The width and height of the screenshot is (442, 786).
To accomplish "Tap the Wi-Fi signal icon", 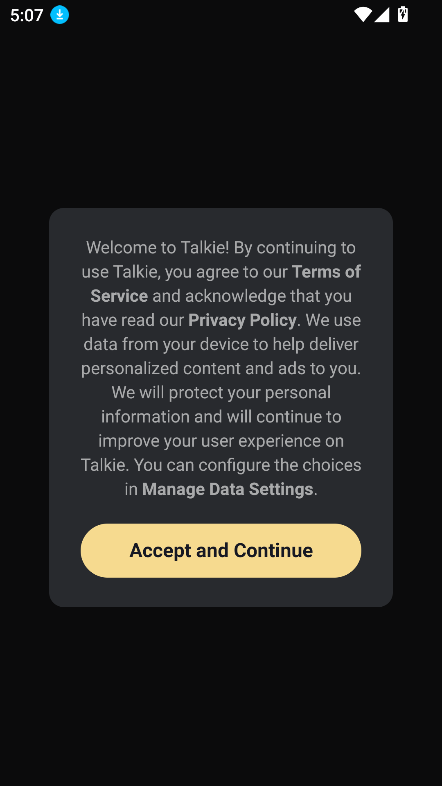I will (363, 15).
